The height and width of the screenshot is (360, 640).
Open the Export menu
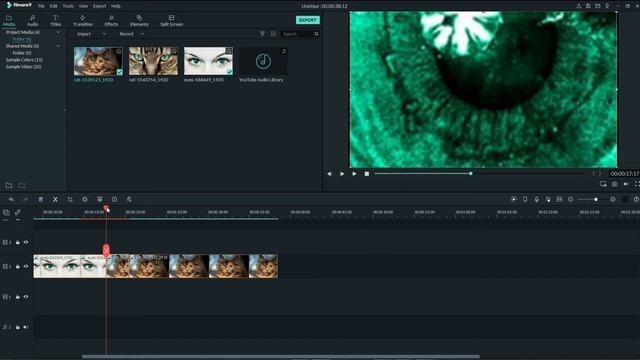[x=99, y=6]
